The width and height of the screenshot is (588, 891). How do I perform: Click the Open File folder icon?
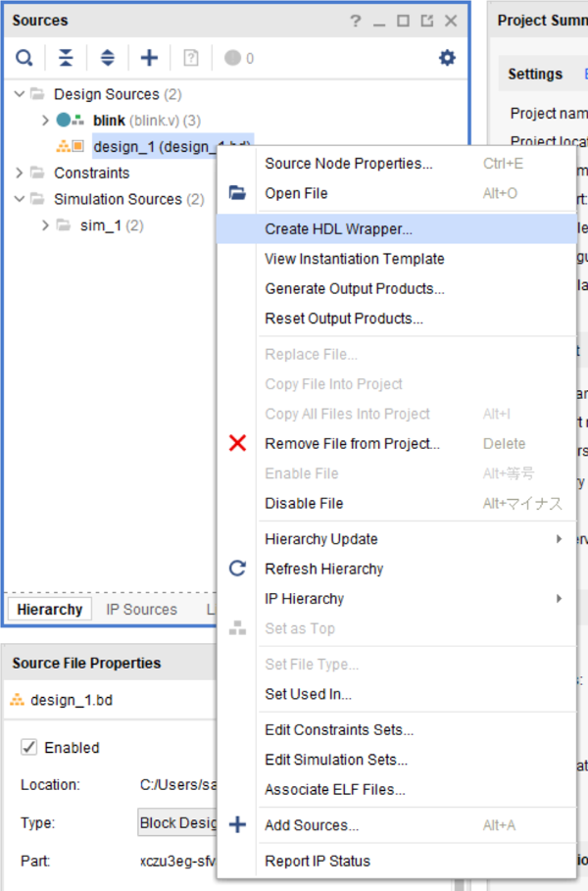pyautogui.click(x=237, y=193)
